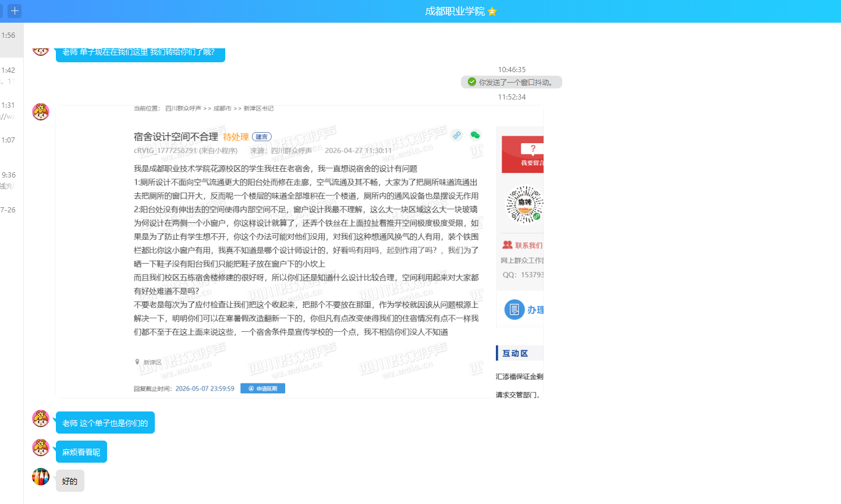
Task: Open the 互动区 section header
Action: point(515,353)
